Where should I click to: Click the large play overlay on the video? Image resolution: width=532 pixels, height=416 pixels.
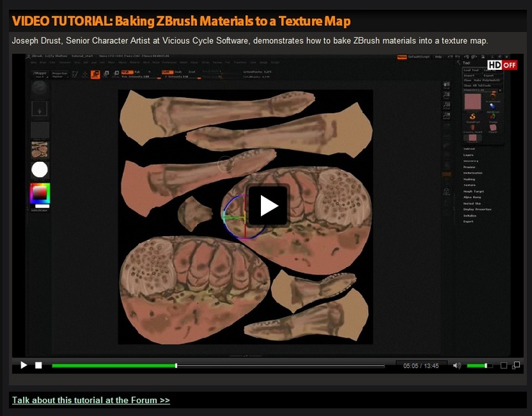[x=267, y=205]
